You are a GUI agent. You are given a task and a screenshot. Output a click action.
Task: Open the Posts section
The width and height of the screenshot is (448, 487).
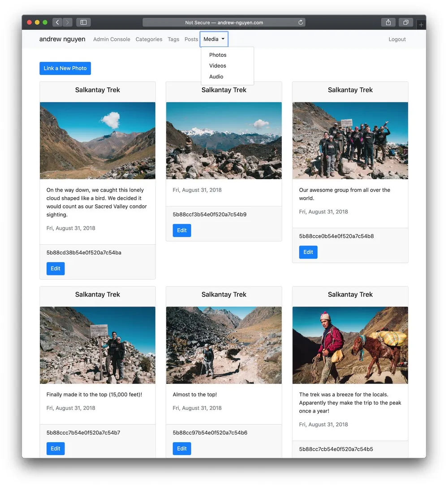(x=191, y=39)
